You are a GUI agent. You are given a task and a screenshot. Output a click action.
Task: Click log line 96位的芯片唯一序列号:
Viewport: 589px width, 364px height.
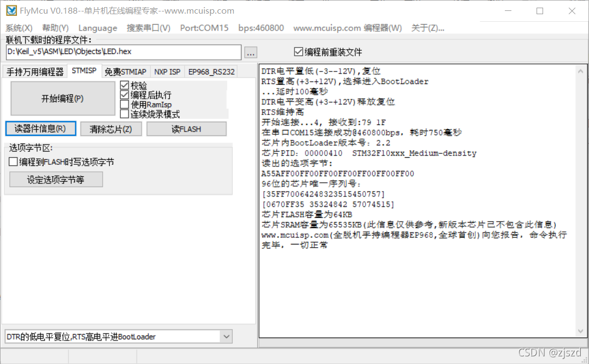pyautogui.click(x=311, y=184)
